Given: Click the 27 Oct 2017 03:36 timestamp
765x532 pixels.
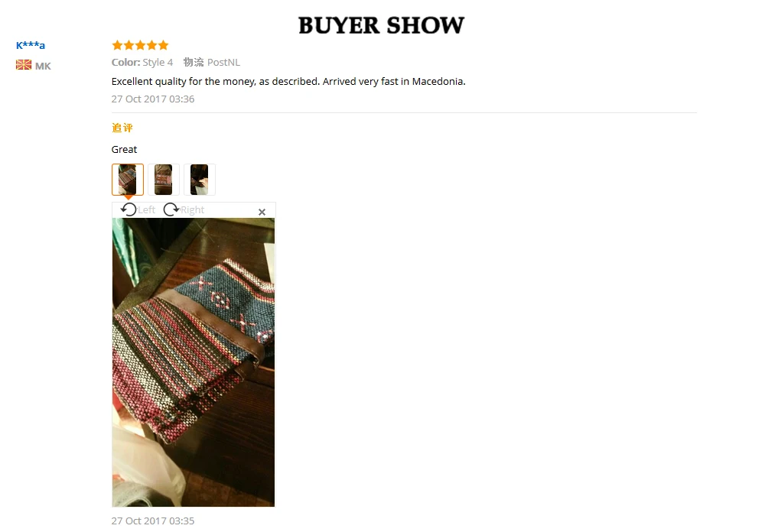Looking at the screenshot, I should 153,99.
